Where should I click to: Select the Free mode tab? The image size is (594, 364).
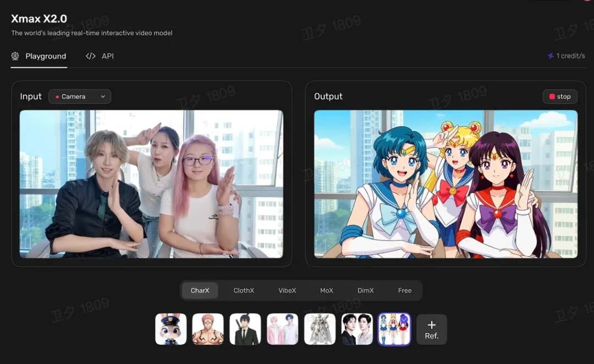[x=405, y=290]
